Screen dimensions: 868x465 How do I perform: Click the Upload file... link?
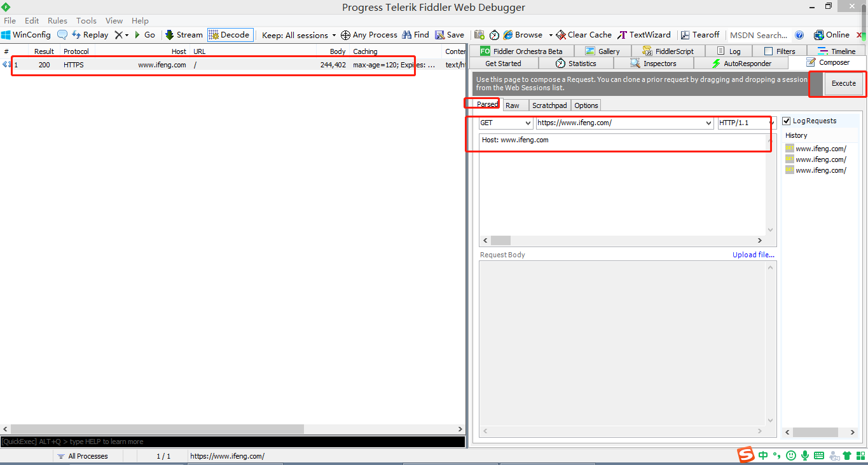tap(754, 255)
